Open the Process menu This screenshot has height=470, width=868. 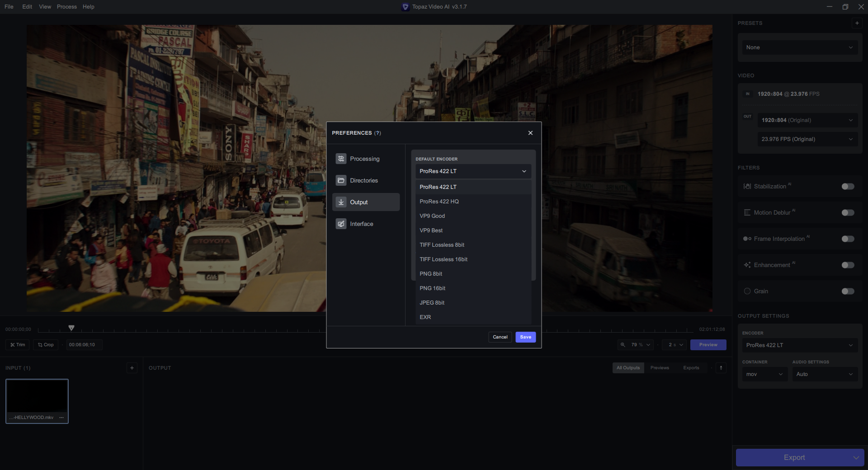point(66,7)
